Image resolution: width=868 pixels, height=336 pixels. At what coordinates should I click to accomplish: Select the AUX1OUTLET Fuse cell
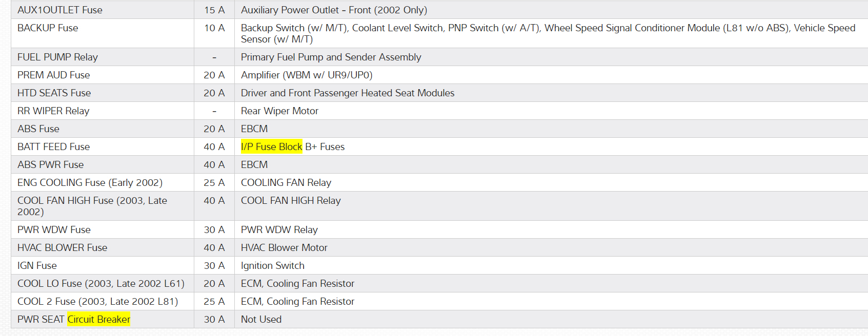60,10
